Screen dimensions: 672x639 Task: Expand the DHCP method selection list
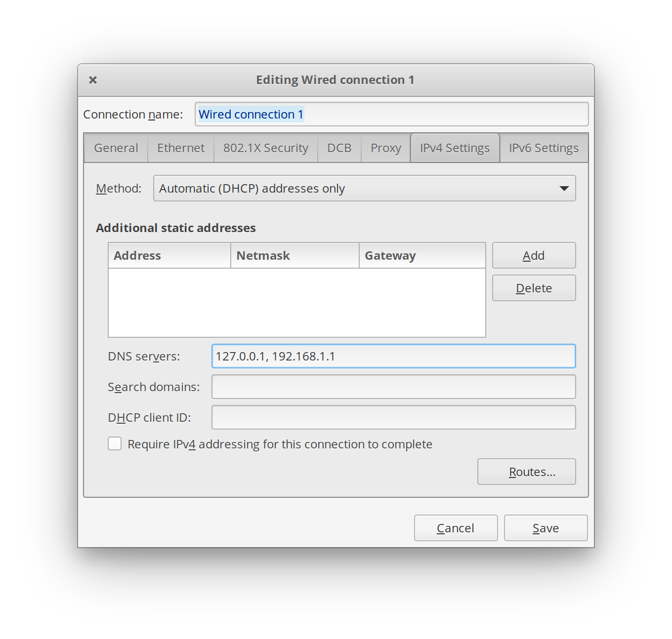tap(564, 188)
